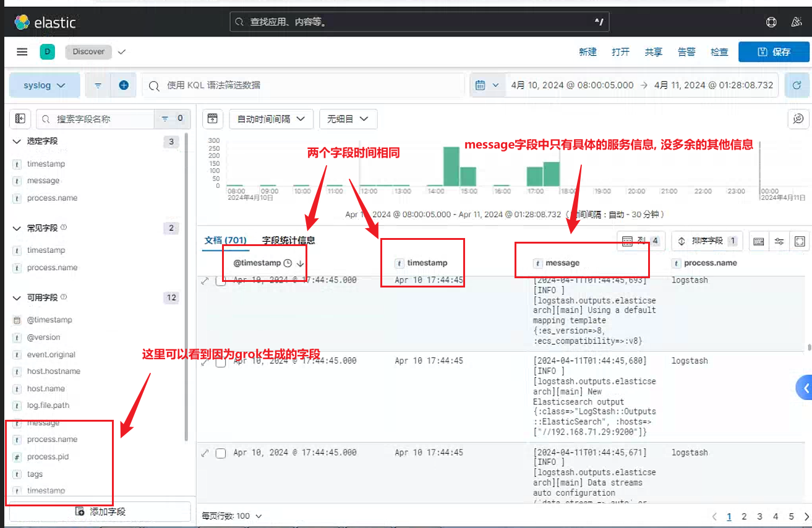Collapse the 可用字段 section
Screen dimensions: 812x528
coord(17,298)
